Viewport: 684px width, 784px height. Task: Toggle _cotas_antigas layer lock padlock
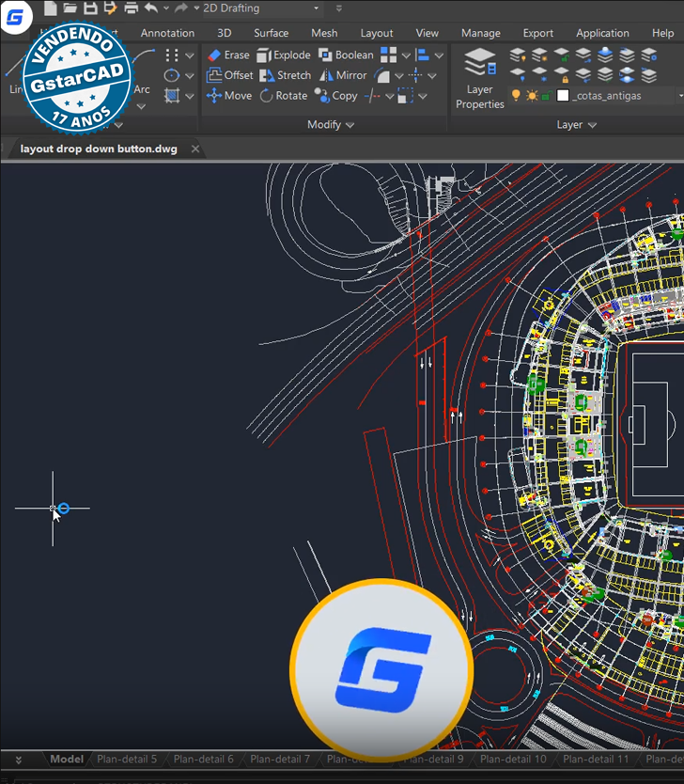click(546, 95)
